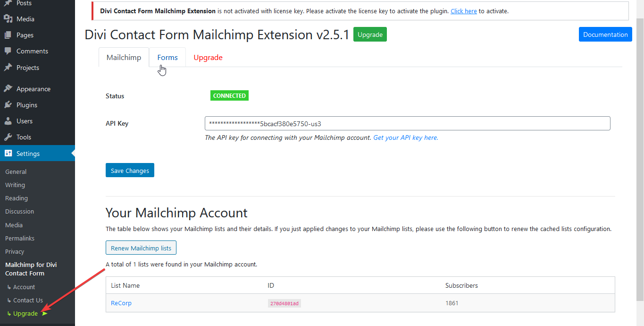644x326 pixels.
Task: Click the subscriber count 1861
Action: 452,303
